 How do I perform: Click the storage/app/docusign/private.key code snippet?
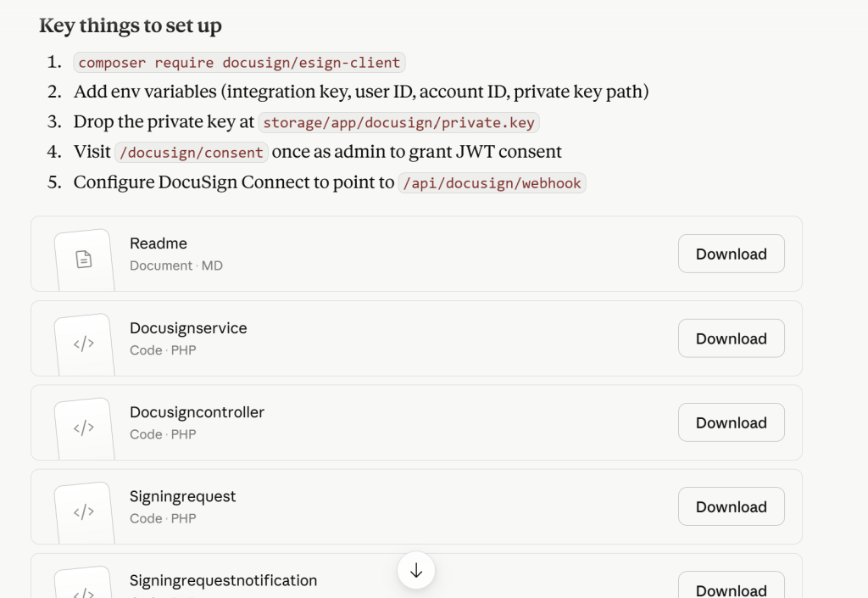[398, 122]
